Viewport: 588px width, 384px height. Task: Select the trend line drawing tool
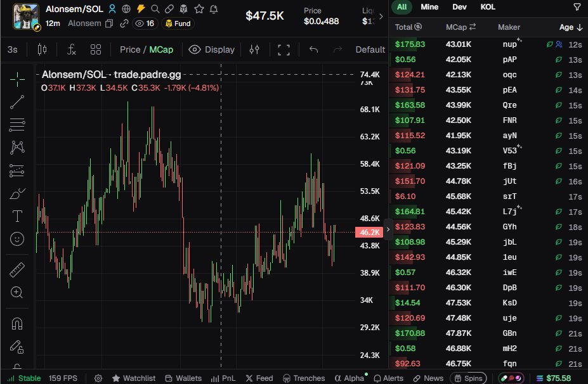(17, 102)
